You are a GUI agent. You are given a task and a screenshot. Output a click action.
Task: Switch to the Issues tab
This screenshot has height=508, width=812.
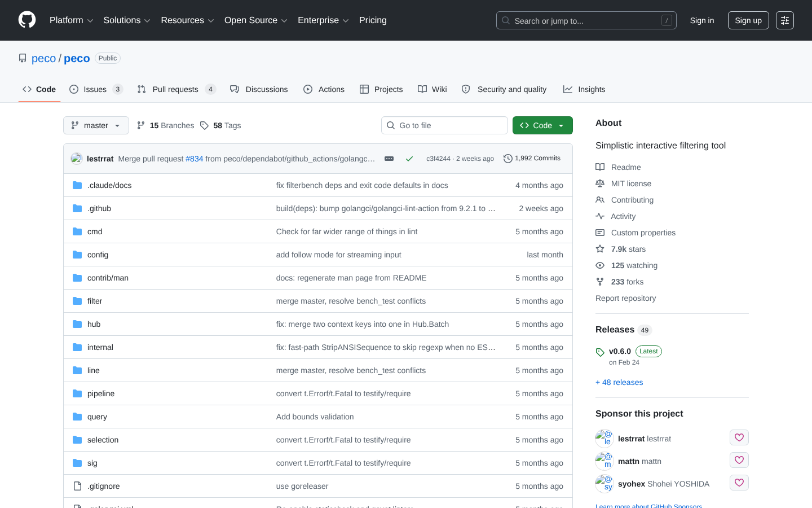(96, 89)
